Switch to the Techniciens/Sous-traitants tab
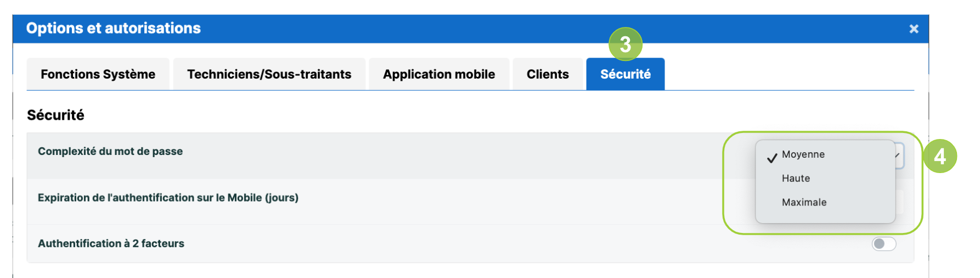 coord(269,74)
